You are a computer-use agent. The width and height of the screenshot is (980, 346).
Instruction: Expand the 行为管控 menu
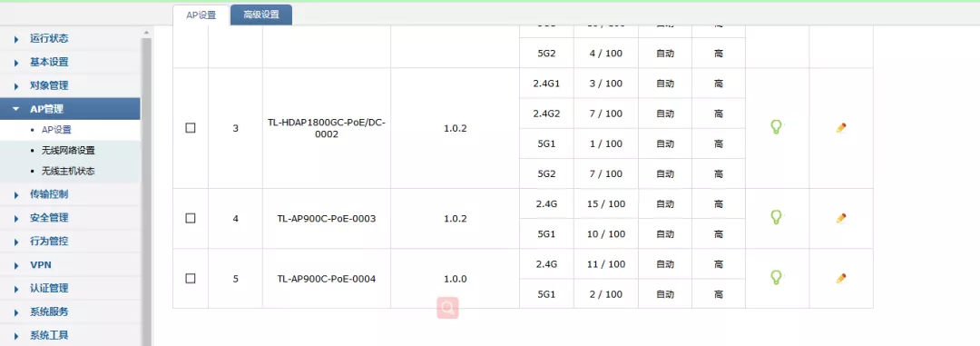(x=70, y=241)
